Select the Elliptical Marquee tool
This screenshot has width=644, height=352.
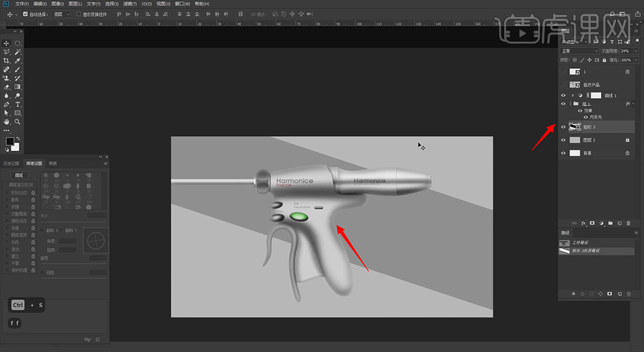(x=18, y=43)
